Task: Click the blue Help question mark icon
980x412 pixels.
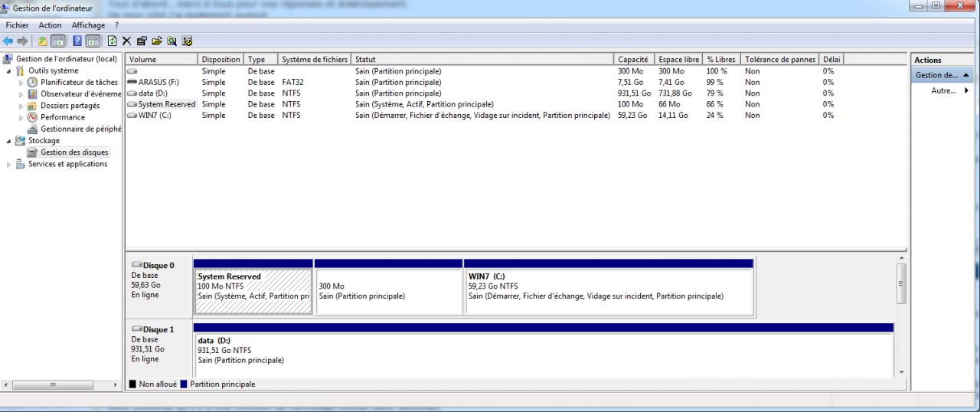Action: [x=78, y=41]
